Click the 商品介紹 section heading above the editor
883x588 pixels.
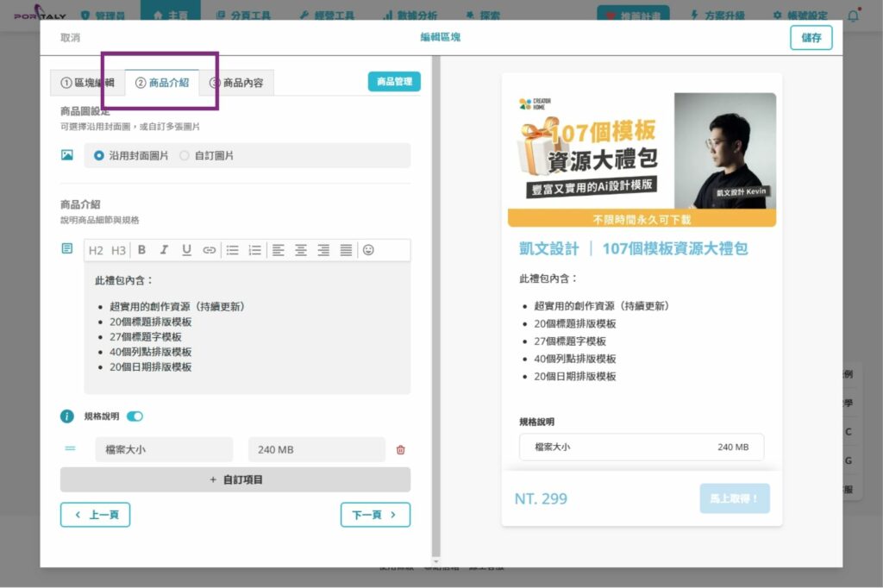click(x=80, y=204)
